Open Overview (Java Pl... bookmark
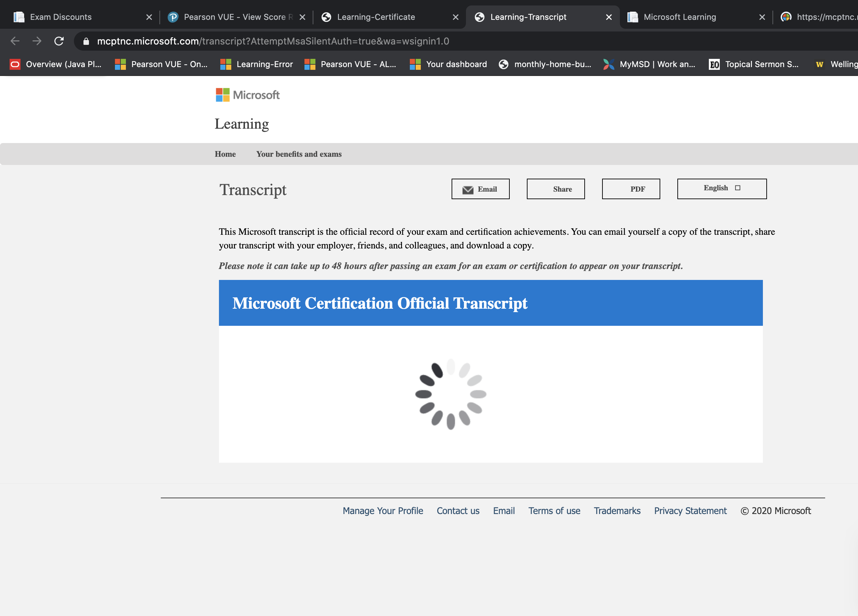 56,64
